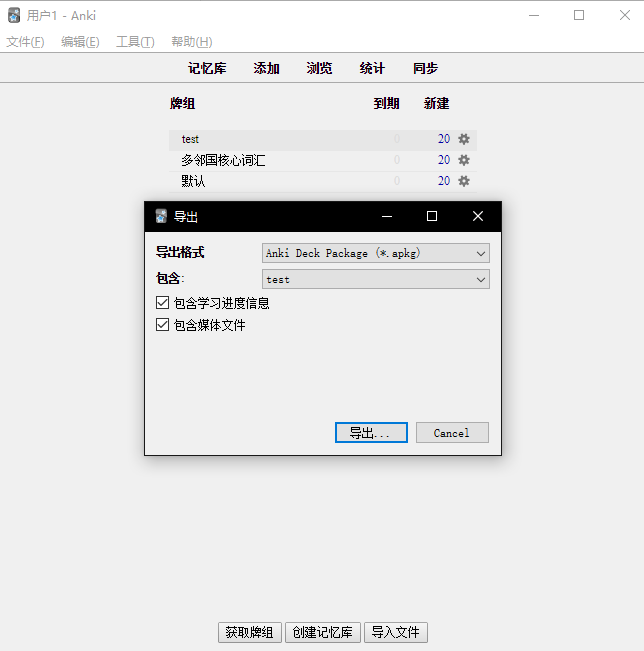Viewport: 644px width, 651px height.
Task: Click 同步 to sync
Action: click(426, 68)
